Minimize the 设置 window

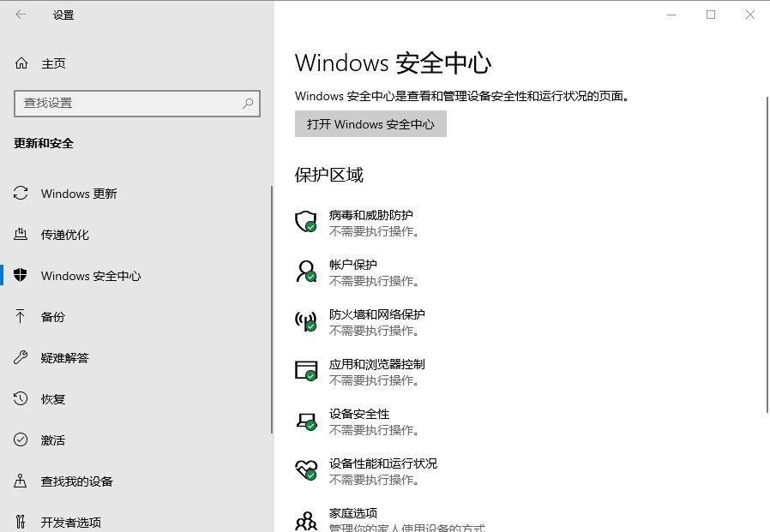coord(671,15)
